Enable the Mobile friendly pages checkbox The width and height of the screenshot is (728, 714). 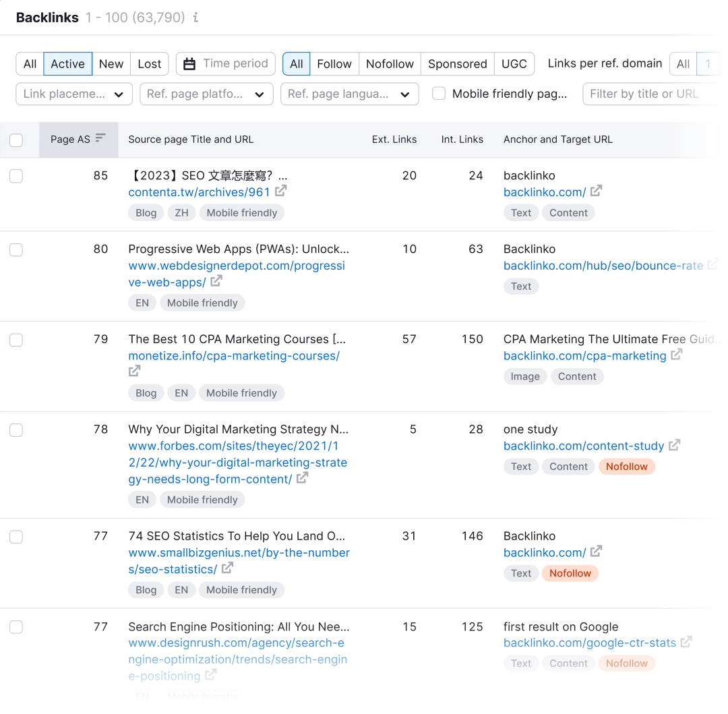point(439,94)
